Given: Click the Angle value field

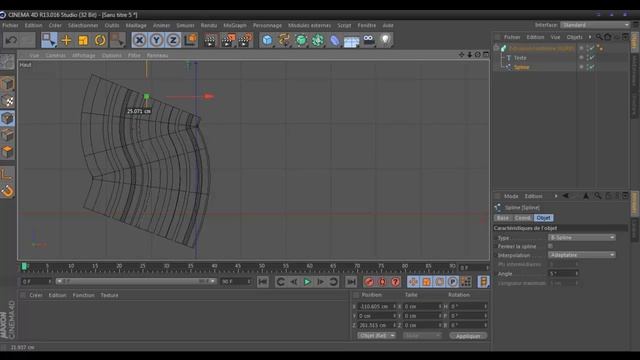Looking at the screenshot, I should point(564,273).
